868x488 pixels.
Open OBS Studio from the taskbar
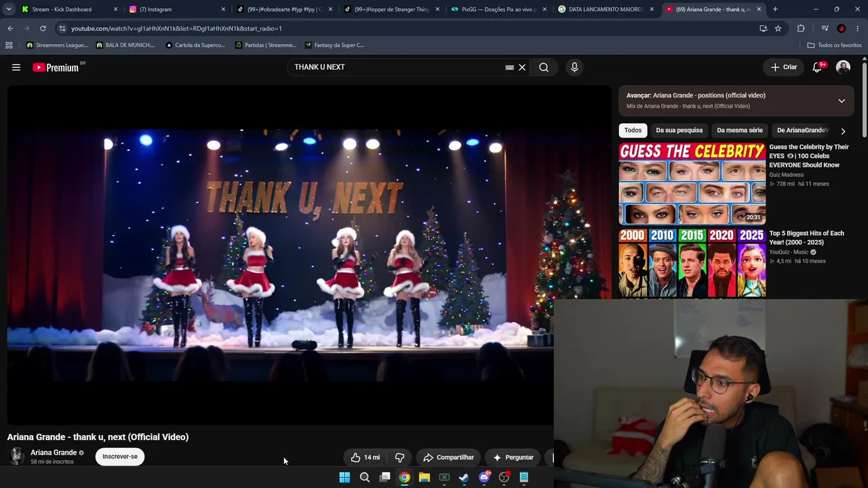504,477
